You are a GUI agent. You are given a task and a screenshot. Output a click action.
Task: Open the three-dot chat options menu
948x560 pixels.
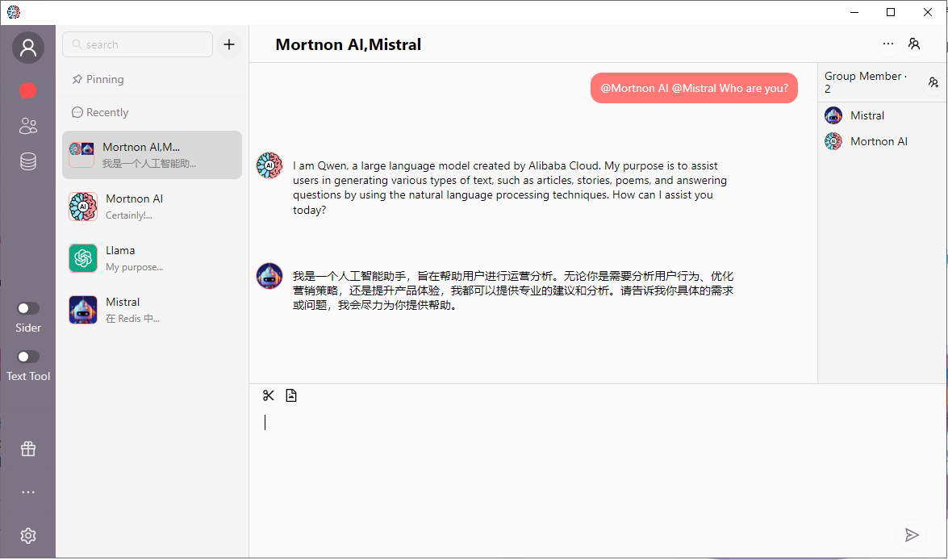(x=888, y=44)
